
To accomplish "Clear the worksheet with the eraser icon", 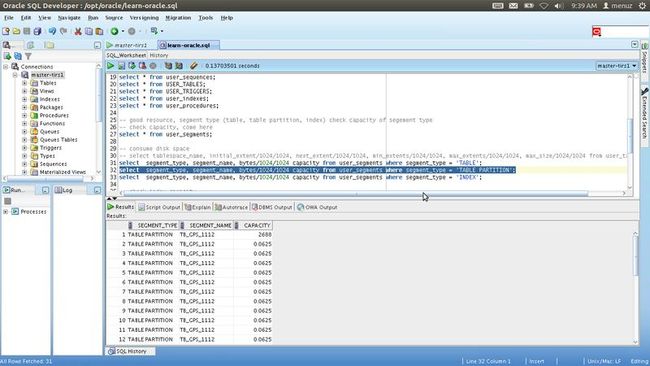I will (194, 65).
